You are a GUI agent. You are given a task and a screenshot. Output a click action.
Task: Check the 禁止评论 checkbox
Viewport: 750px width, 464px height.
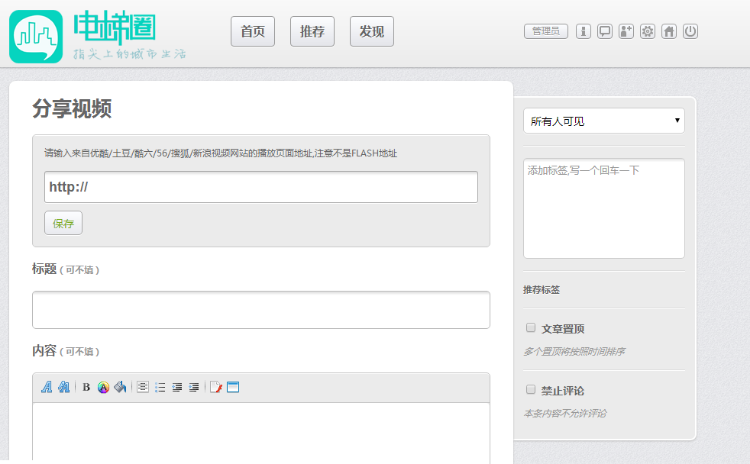point(530,389)
